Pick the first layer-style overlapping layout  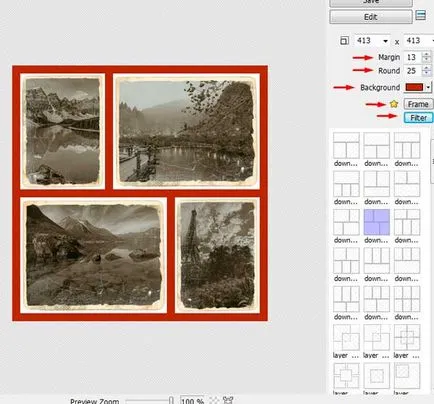346,338
